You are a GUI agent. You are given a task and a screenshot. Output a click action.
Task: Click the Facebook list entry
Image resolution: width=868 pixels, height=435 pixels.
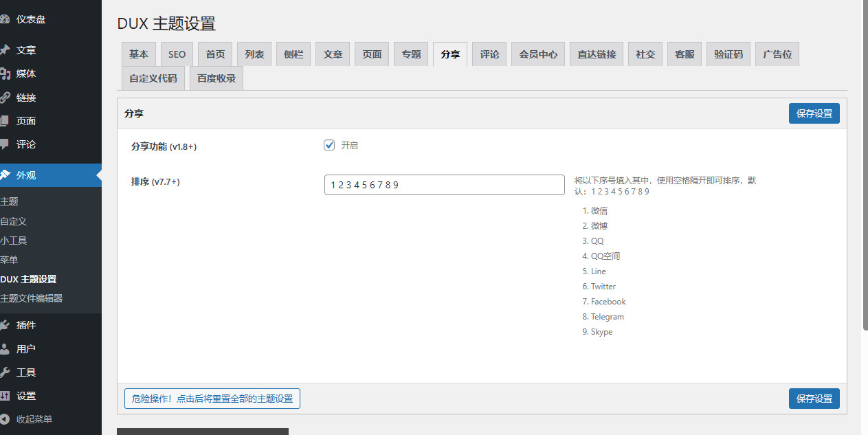[x=608, y=302]
